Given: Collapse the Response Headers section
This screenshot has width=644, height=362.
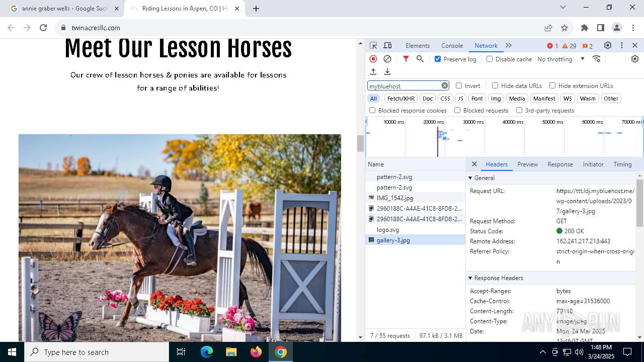Looking at the screenshot, I should 470,278.
